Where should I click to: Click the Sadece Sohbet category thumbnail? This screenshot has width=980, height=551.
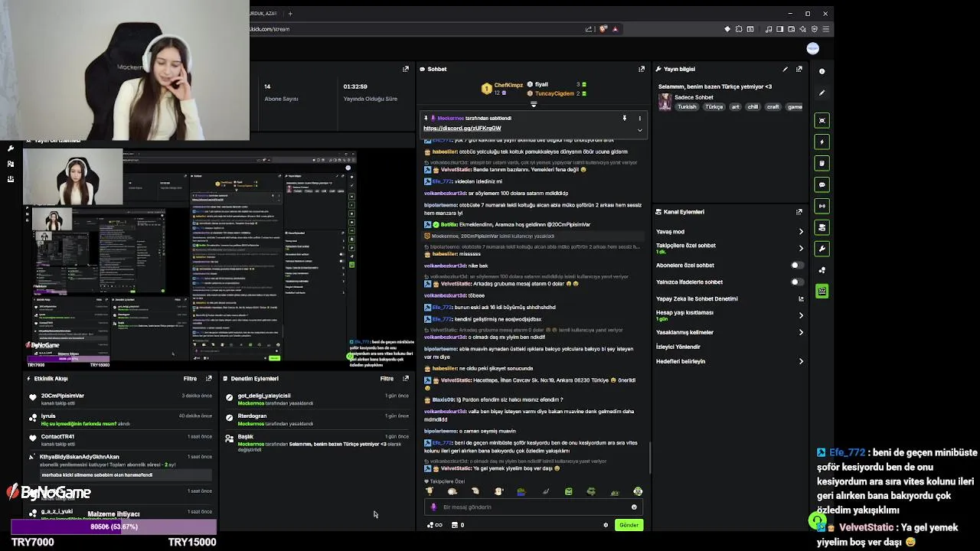[x=665, y=102]
